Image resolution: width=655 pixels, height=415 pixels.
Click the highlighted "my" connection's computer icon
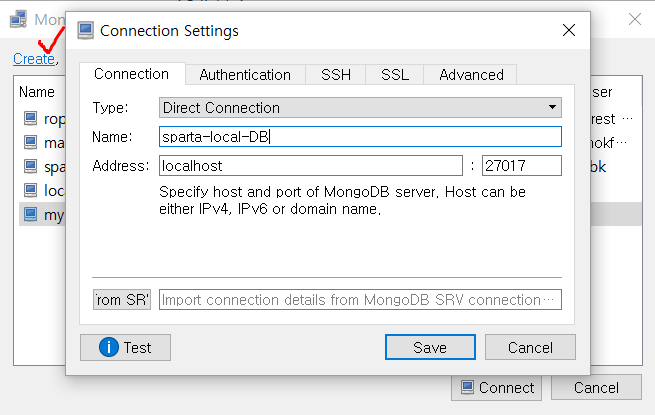click(31, 214)
